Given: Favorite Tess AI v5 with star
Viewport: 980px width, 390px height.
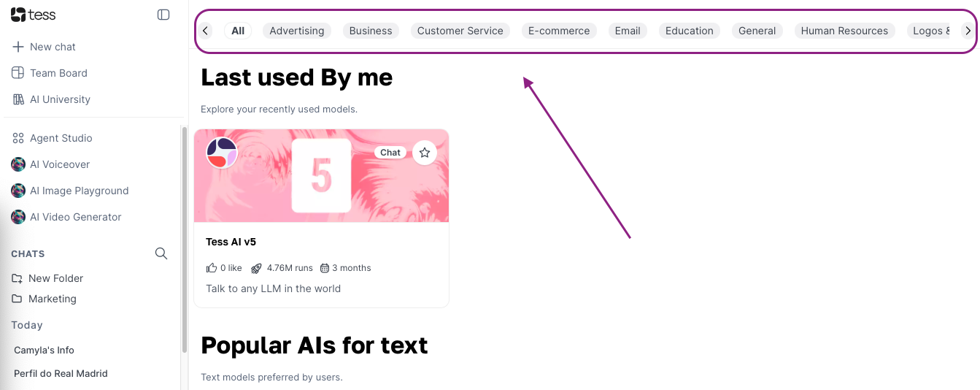Looking at the screenshot, I should (425, 153).
